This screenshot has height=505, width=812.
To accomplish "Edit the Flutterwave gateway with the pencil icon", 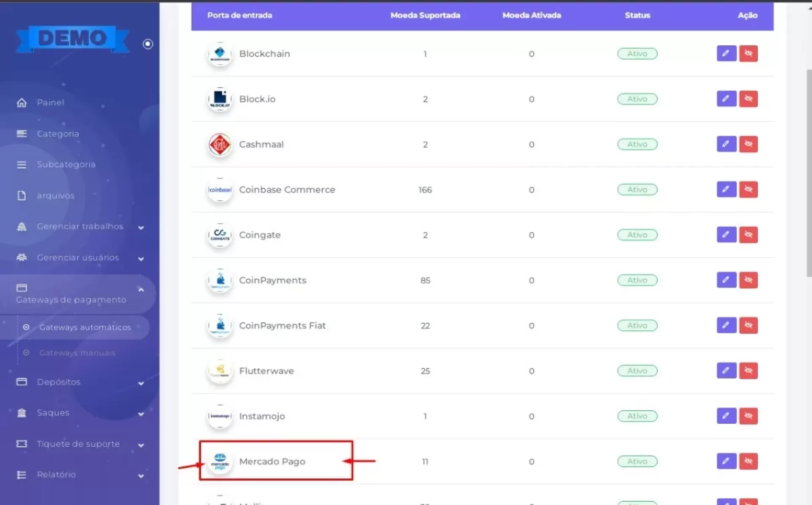I will pos(726,371).
